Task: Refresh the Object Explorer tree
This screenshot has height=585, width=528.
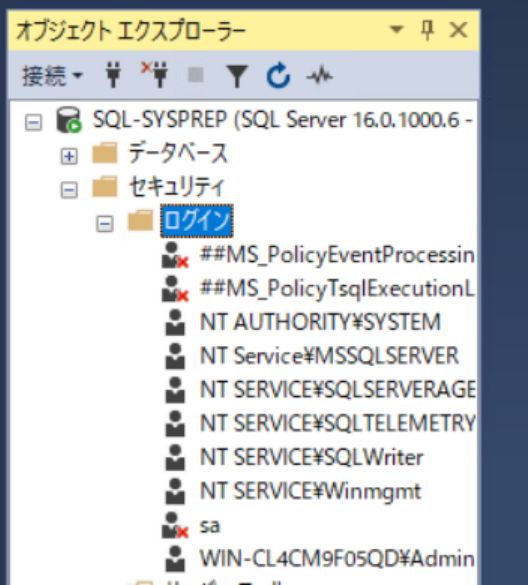Action: pos(278,76)
